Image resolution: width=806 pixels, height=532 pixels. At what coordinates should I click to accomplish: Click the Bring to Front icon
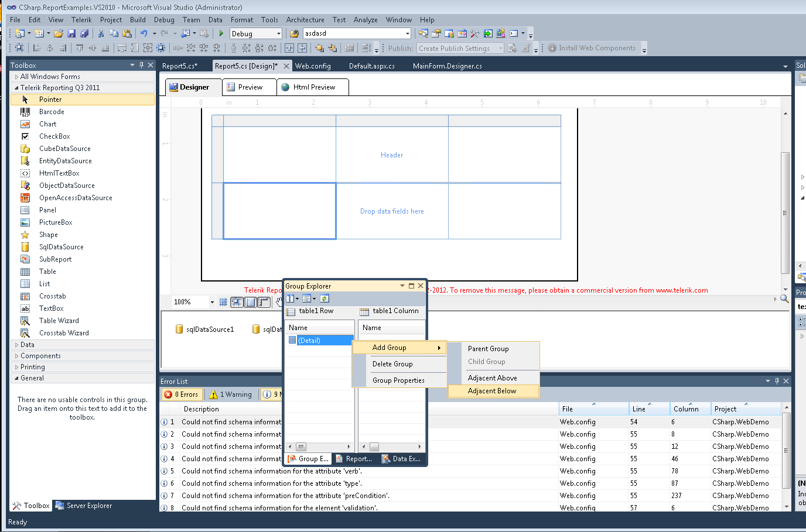click(319, 48)
